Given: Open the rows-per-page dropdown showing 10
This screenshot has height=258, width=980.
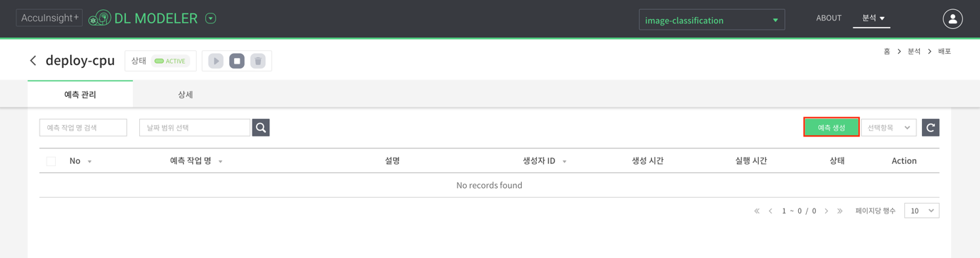Looking at the screenshot, I should coord(921,211).
